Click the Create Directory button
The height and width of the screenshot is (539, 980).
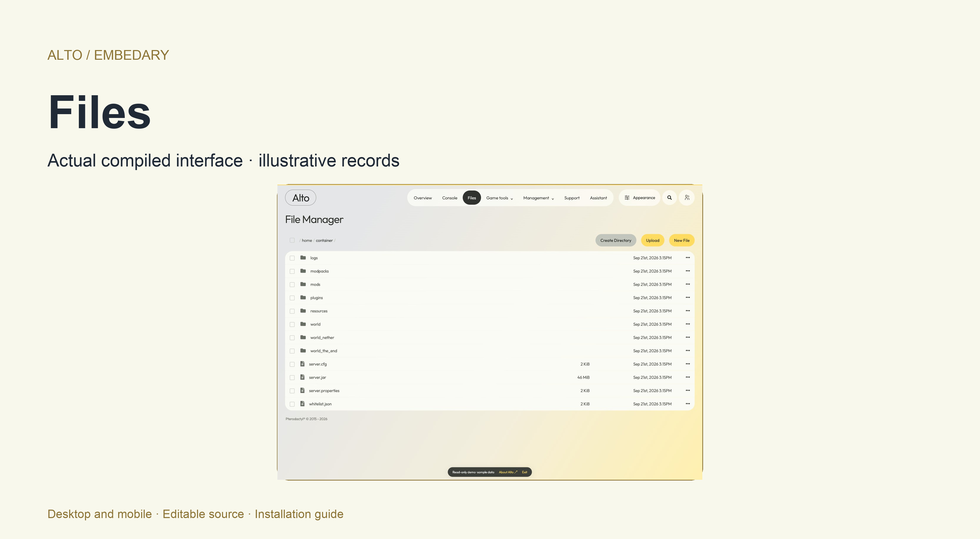(x=616, y=240)
